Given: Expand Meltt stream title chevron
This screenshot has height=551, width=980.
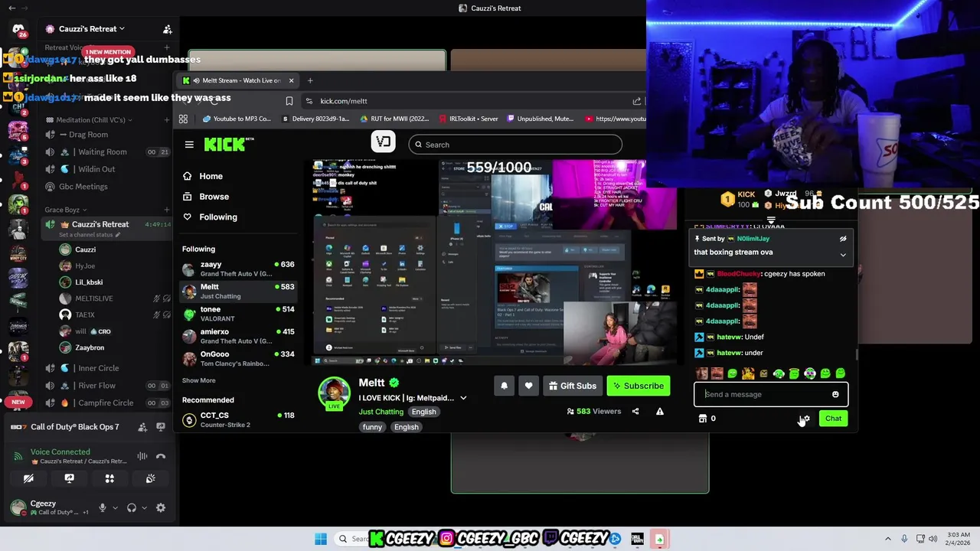Looking at the screenshot, I should tap(463, 398).
